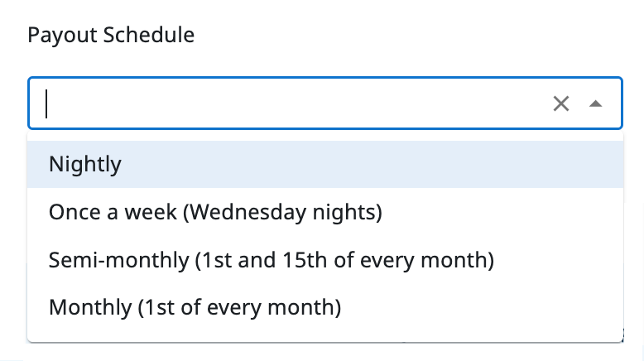Select the 1st and 15th payout entry
This screenshot has width=644, height=361.
[x=272, y=260]
